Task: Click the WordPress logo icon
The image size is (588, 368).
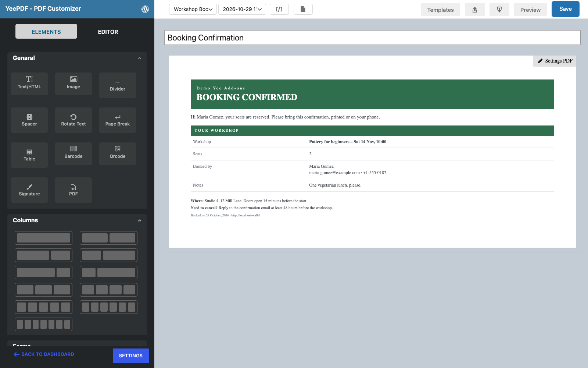Action: pyautogui.click(x=145, y=9)
